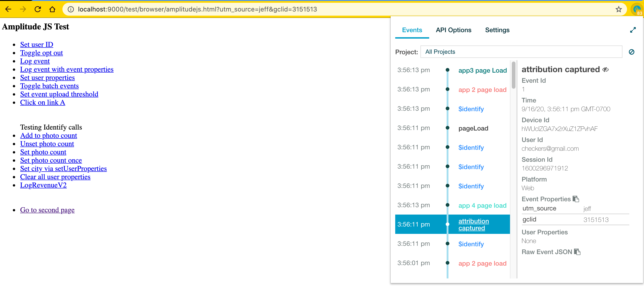Viewport: 644px width, 289px height.
Task: Select the app3 page Load event
Action: [x=482, y=70]
